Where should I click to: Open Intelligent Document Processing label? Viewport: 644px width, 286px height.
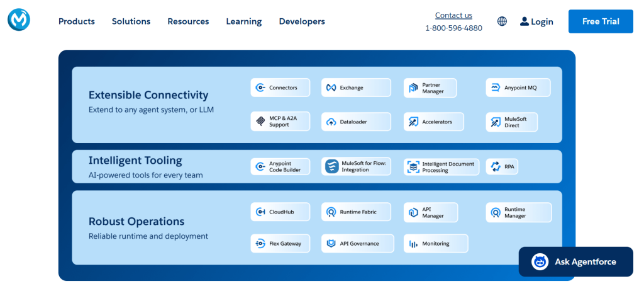[448, 167]
